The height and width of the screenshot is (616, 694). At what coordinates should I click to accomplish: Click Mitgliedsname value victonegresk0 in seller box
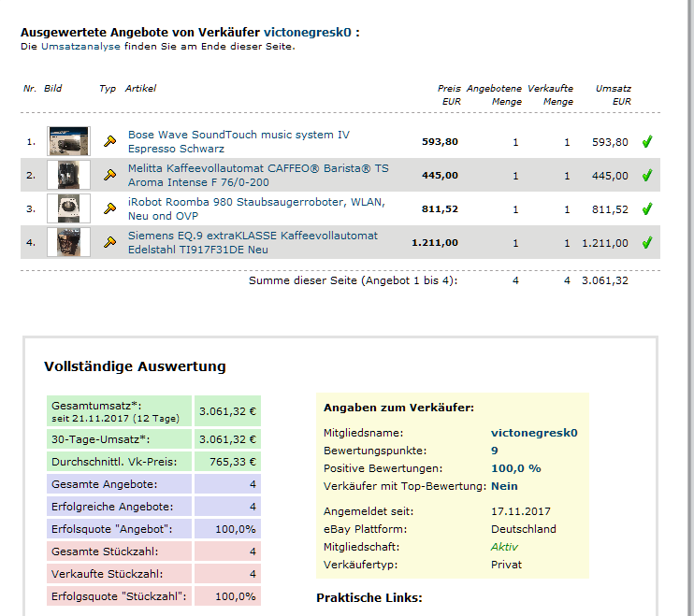point(534,433)
